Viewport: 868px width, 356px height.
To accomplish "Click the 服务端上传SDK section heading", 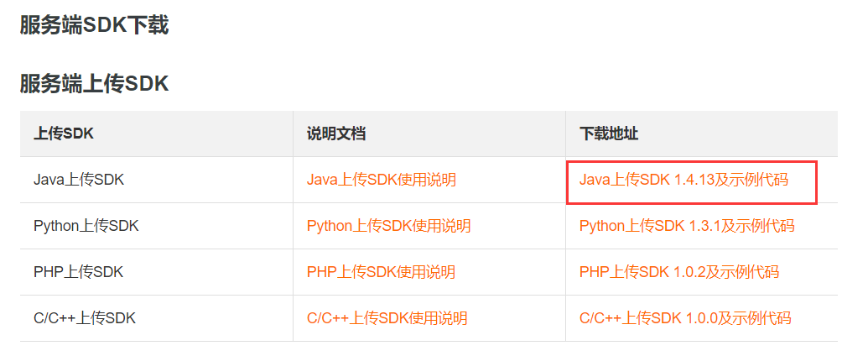I will (x=94, y=84).
